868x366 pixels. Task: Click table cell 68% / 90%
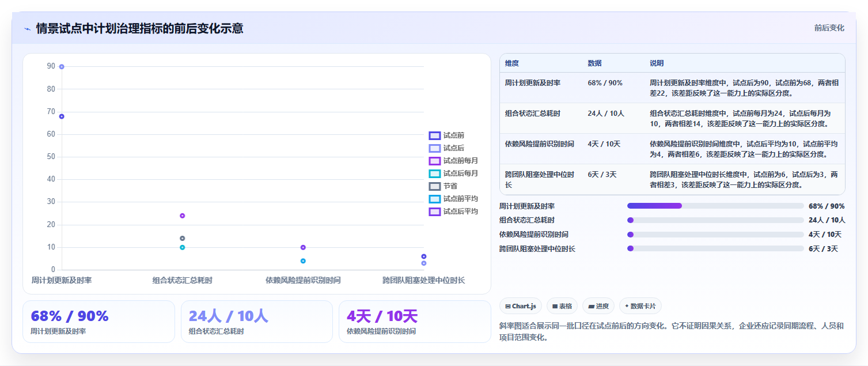(605, 83)
